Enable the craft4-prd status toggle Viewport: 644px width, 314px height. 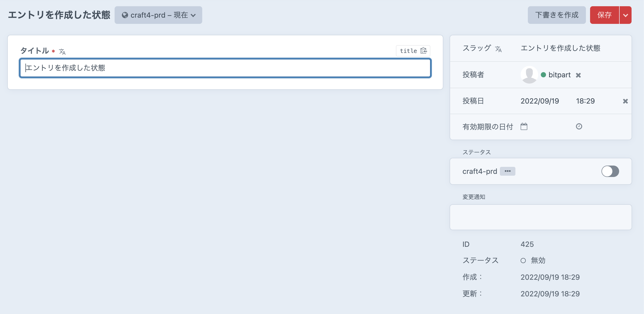pos(610,171)
